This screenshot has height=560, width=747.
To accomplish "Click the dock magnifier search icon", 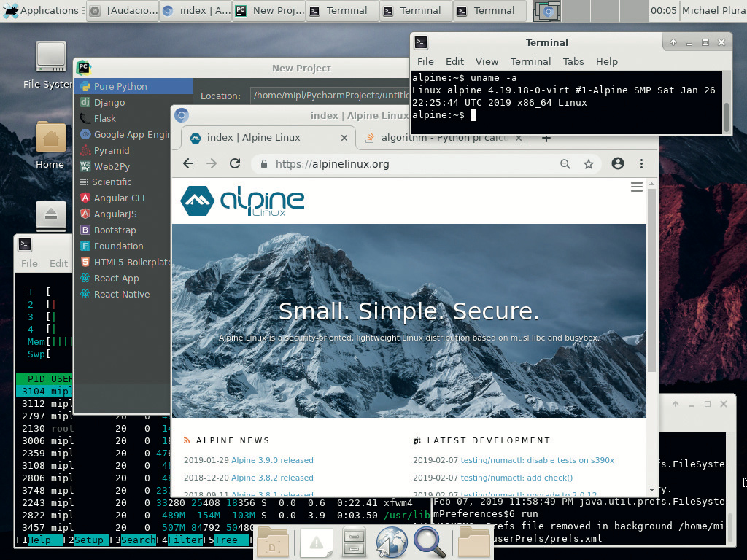I will click(429, 542).
